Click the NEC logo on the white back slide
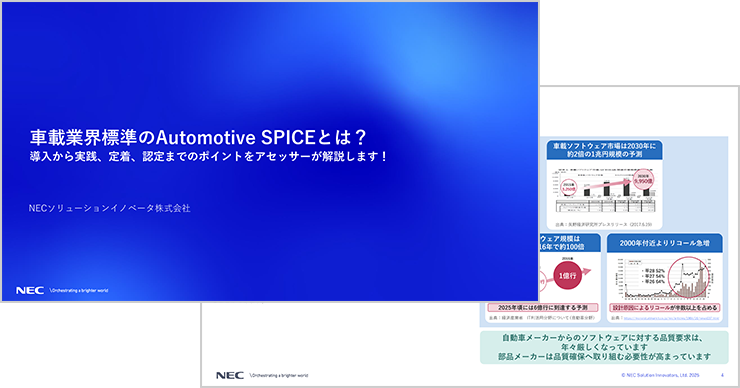Screen dimensions: 740x388 230,375
